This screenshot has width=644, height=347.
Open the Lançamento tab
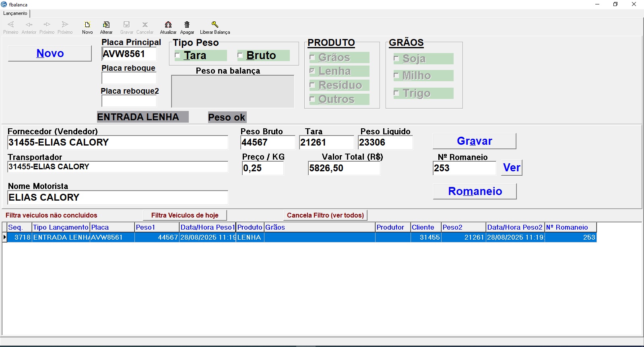tap(15, 13)
